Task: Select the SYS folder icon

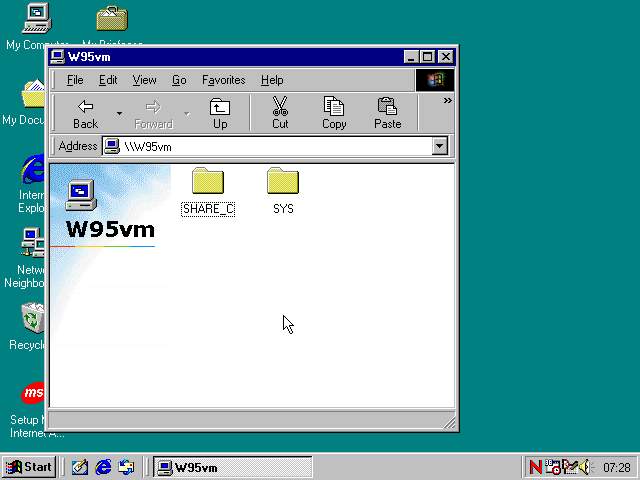Action: [283, 180]
